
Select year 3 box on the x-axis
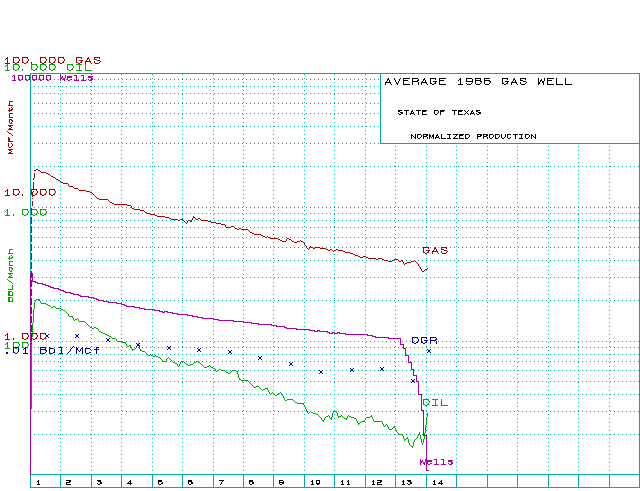[x=99, y=482]
